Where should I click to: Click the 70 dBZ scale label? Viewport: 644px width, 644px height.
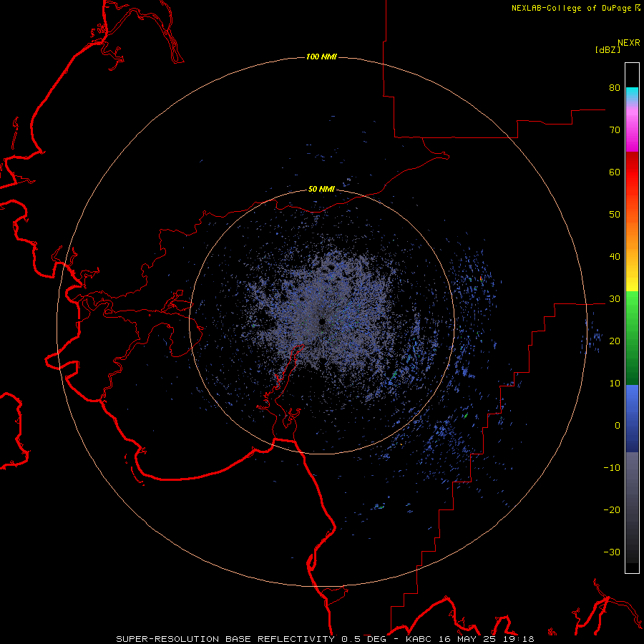(615, 130)
